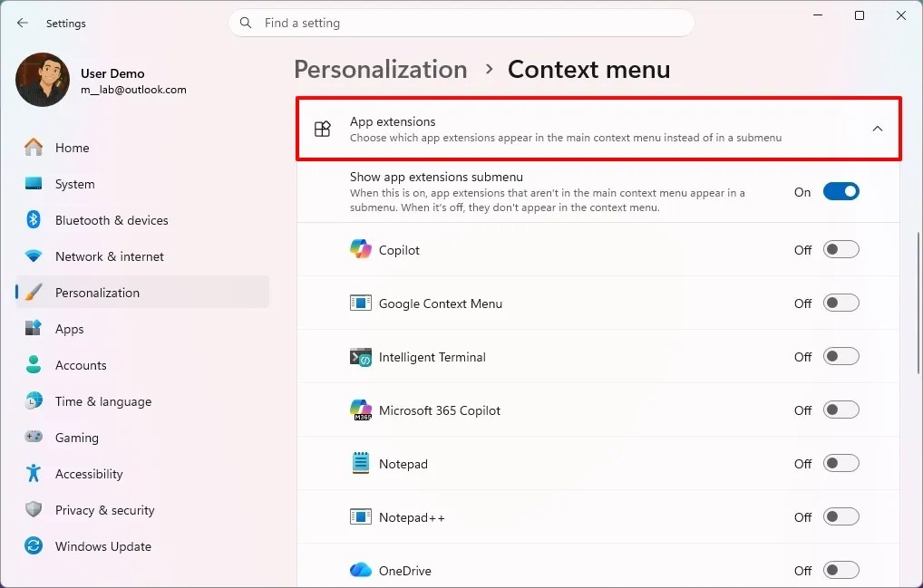Image resolution: width=923 pixels, height=588 pixels.
Task: Click Personalization breadcrumb link
Action: pyautogui.click(x=380, y=70)
